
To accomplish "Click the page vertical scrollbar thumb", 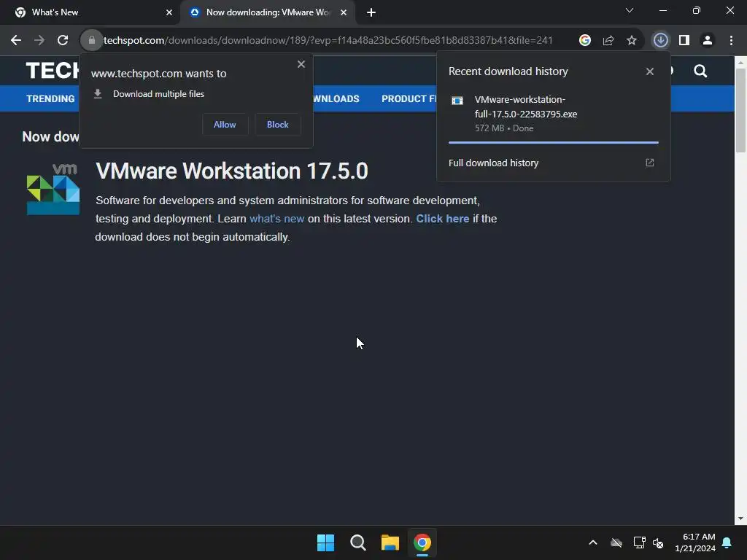I will click(740, 111).
